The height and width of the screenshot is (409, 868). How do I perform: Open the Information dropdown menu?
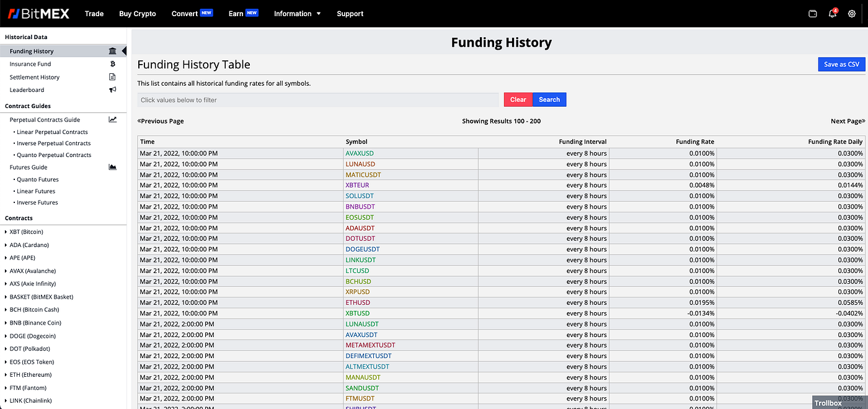[x=297, y=14]
